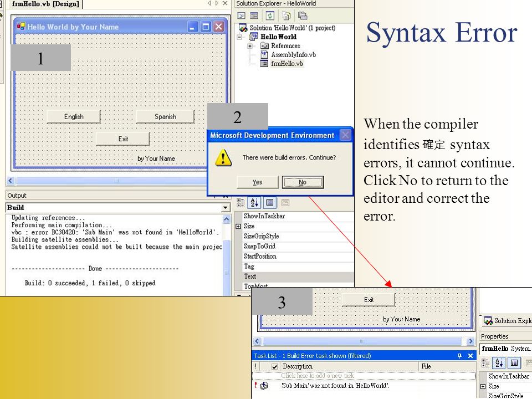The height and width of the screenshot is (399, 532).
Task: Click Alphabetic sort icon above SizeGripStyle list
Action: pos(254,203)
